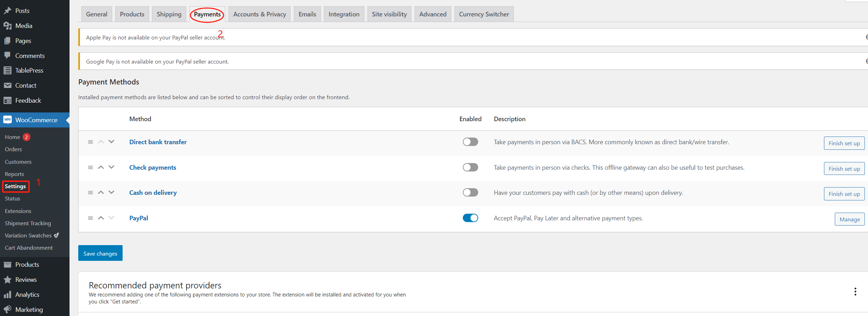Enable the Direct bank transfer toggle

pyautogui.click(x=470, y=142)
